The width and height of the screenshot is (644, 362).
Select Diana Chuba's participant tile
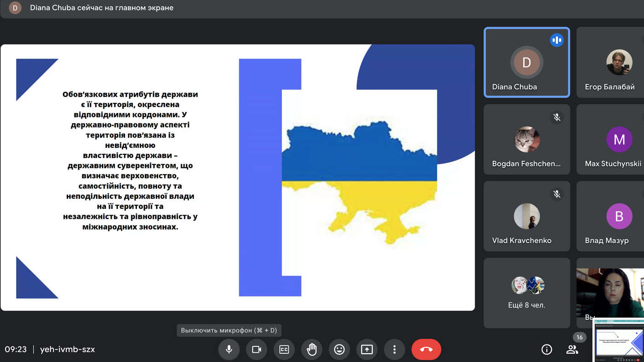(527, 62)
